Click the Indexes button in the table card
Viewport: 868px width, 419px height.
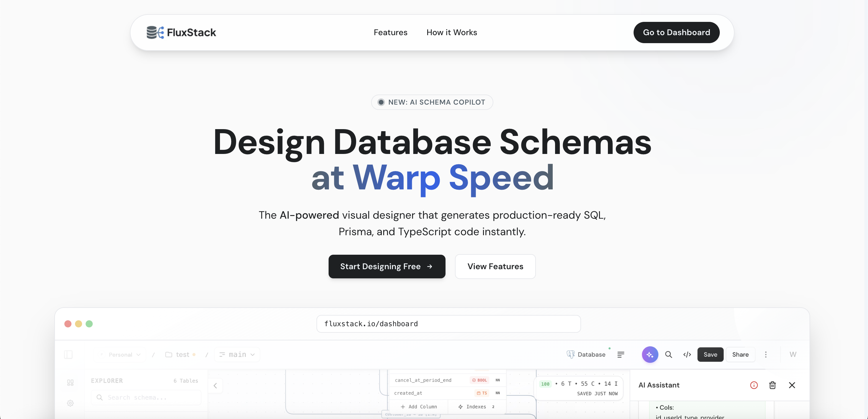pos(477,407)
